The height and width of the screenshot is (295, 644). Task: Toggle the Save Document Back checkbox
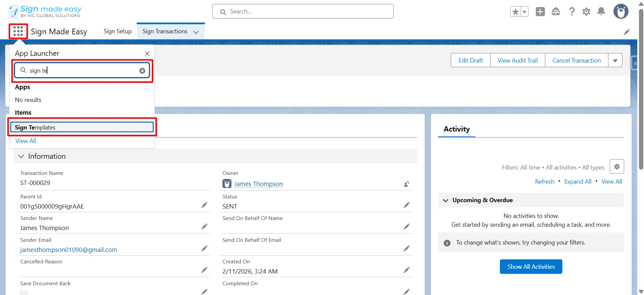coord(24,293)
